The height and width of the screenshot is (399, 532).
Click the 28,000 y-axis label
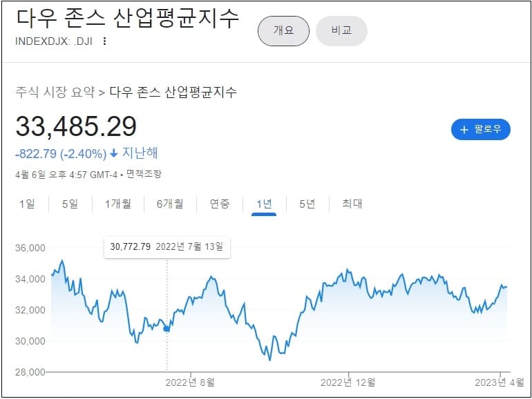30,372
